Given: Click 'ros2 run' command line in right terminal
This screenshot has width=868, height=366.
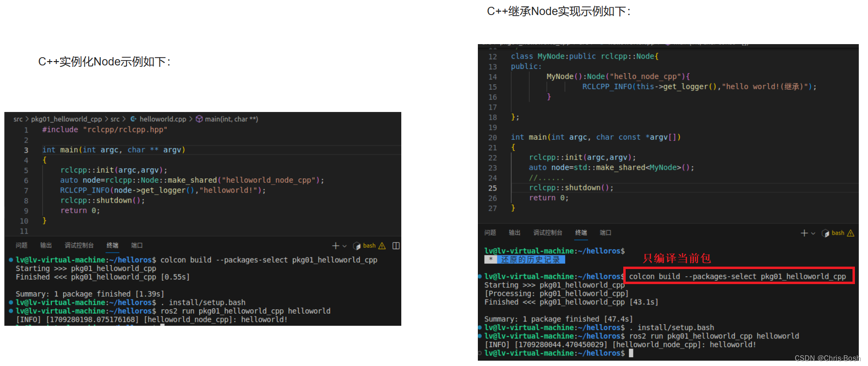Looking at the screenshot, I should pyautogui.click(x=714, y=336).
